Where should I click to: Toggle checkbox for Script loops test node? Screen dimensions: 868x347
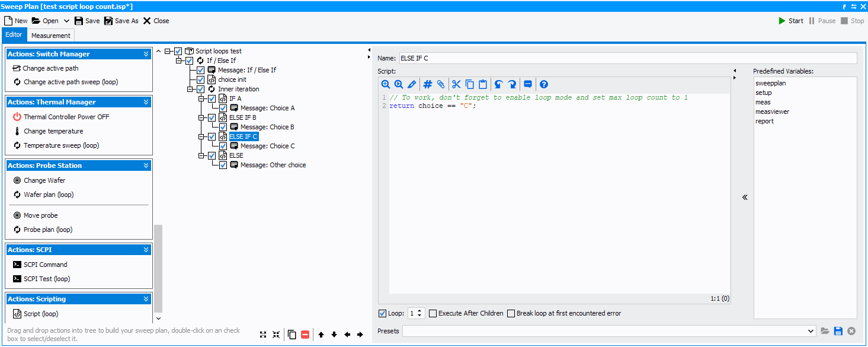(x=178, y=51)
